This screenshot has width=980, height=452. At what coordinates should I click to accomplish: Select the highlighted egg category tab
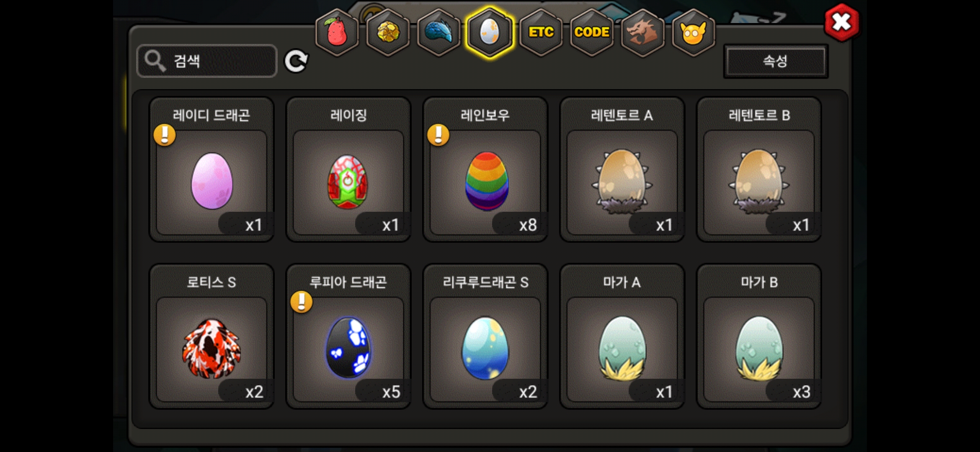(490, 32)
